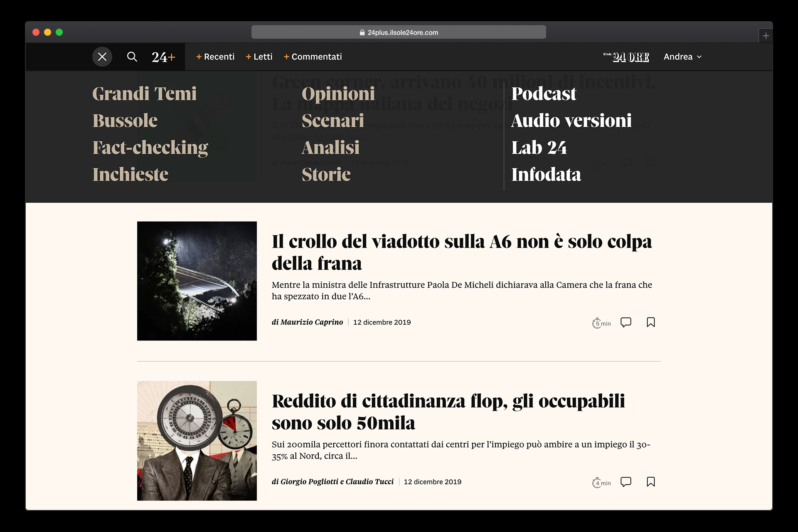The width and height of the screenshot is (798, 532).
Task: Open comments on Reddito di cittadinanza article
Action: tap(626, 482)
